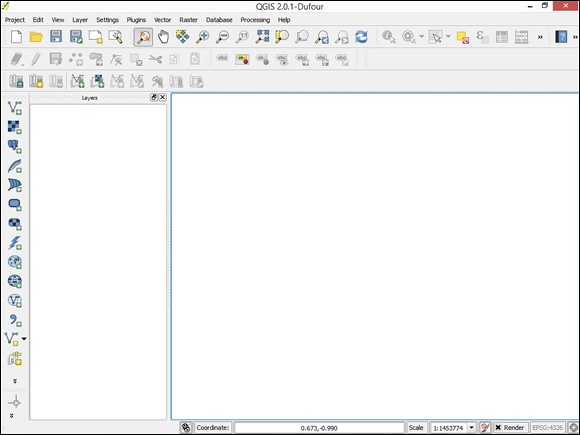This screenshot has width=580, height=435.
Task: Toggle extents display button beside Coordinate
Action: coord(186,428)
